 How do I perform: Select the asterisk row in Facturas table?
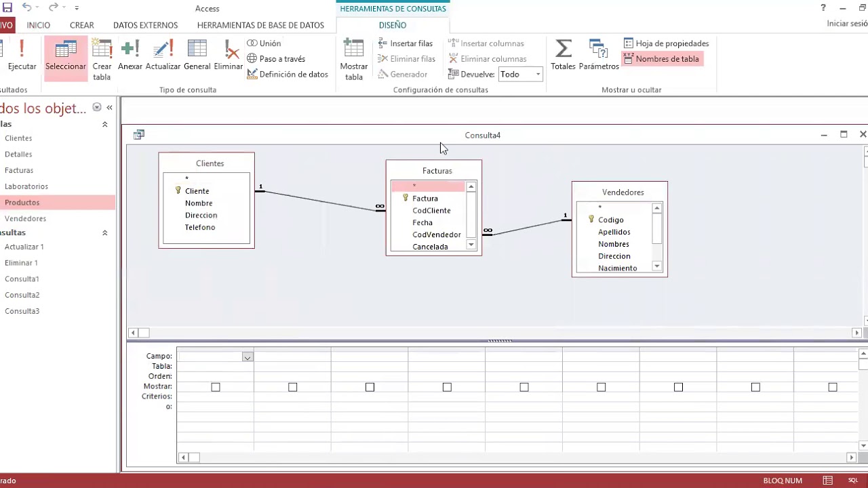click(x=428, y=186)
